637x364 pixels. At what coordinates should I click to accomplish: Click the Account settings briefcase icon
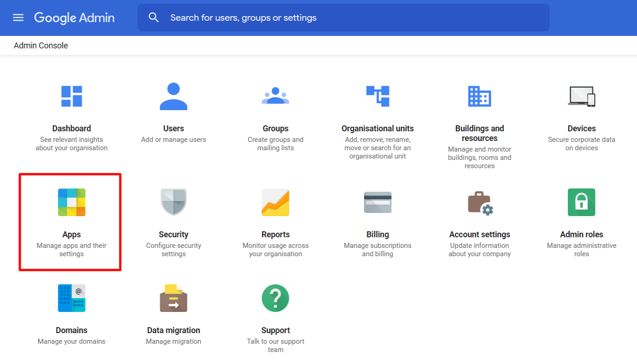[x=480, y=203]
